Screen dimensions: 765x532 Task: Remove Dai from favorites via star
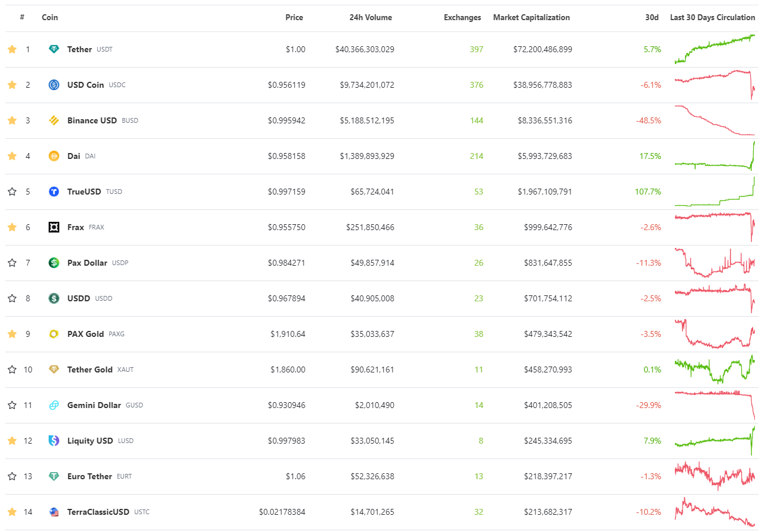tap(12, 156)
